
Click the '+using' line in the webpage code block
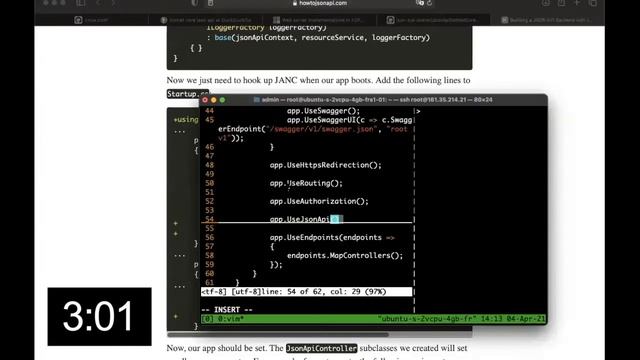tap(186, 120)
